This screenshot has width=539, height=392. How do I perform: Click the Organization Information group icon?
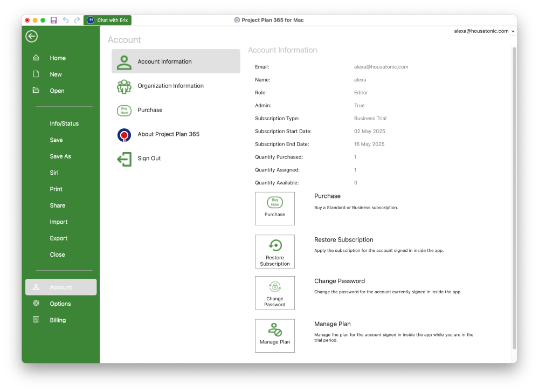[x=124, y=86]
